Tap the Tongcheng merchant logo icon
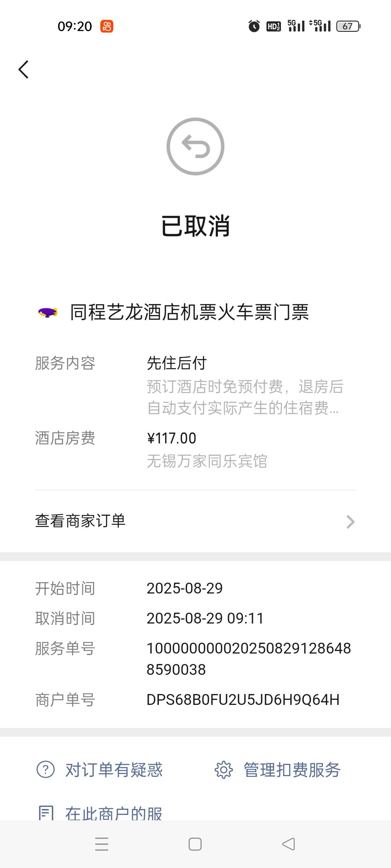 coord(48,312)
